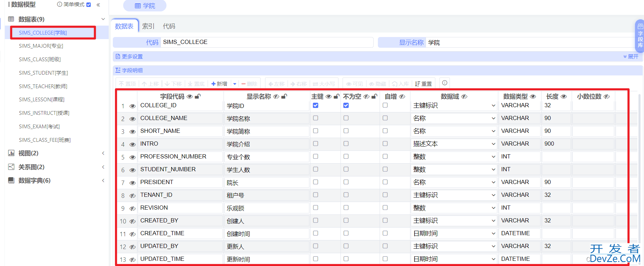Image resolution: width=644 pixels, height=266 pixels.
Task: Open SIMS_CLASS_FEE[班费] table
Action: [45, 140]
